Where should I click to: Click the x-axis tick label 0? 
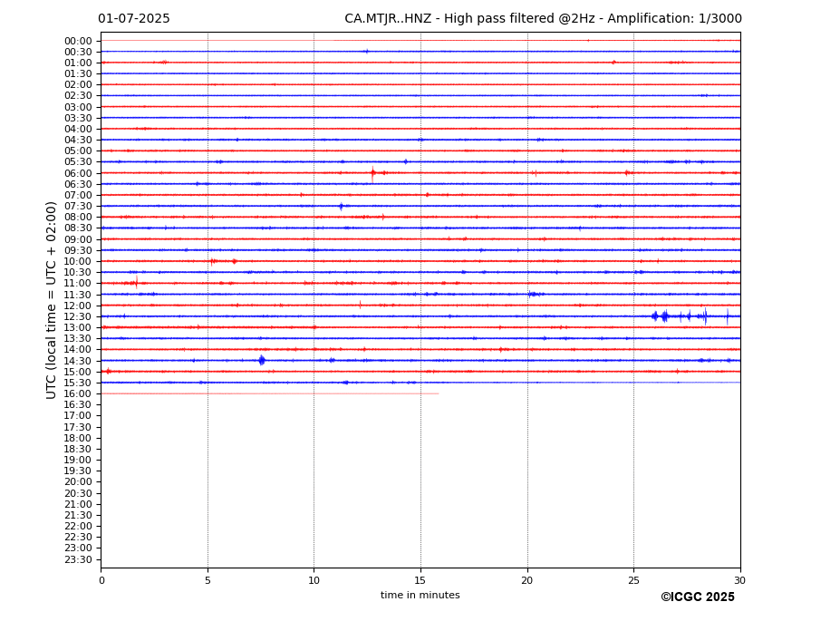pos(101,580)
